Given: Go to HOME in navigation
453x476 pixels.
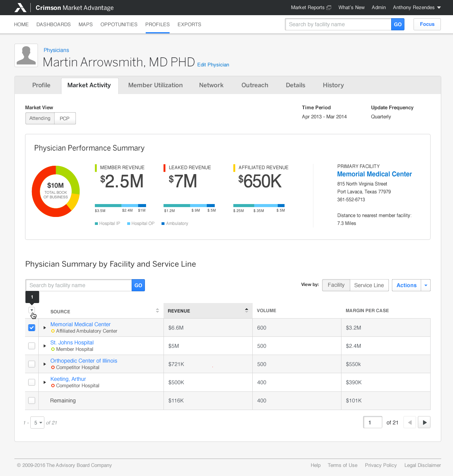Looking at the screenshot, I should [x=21, y=24].
